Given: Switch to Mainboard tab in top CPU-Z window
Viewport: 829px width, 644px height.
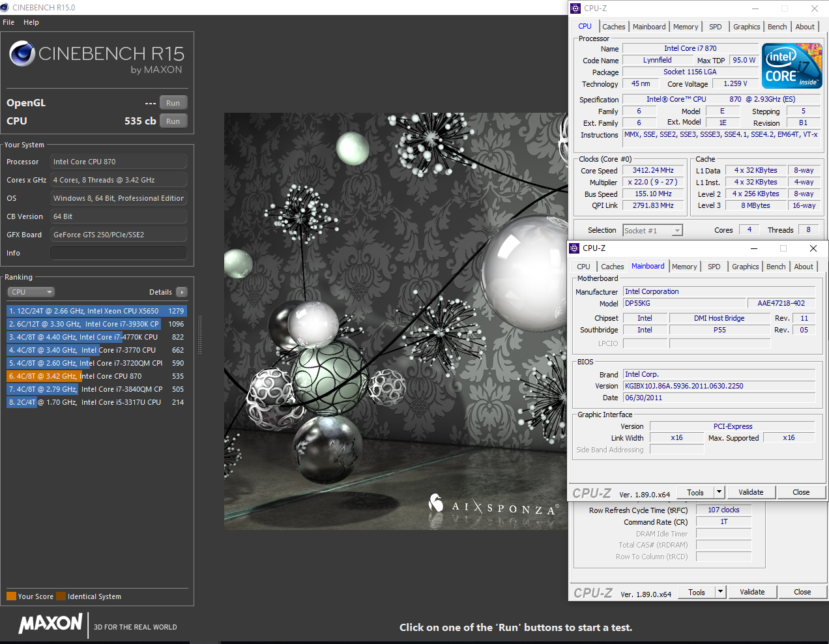Looking at the screenshot, I should 649,27.
